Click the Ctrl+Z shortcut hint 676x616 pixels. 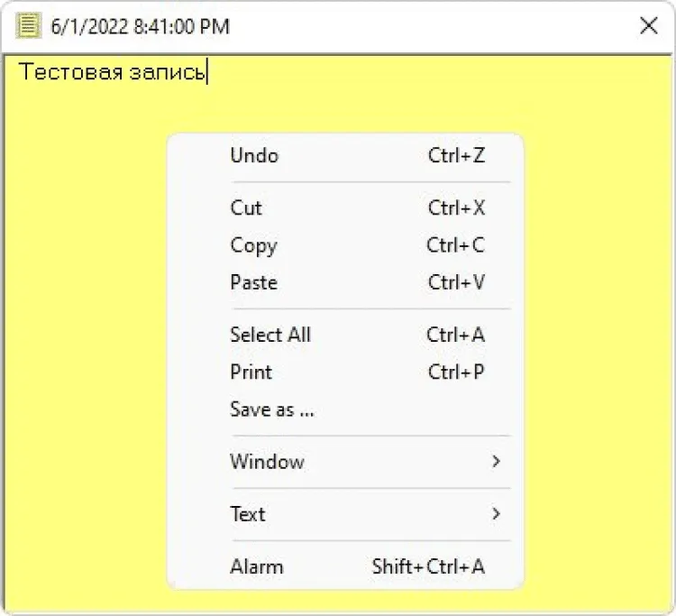(456, 155)
